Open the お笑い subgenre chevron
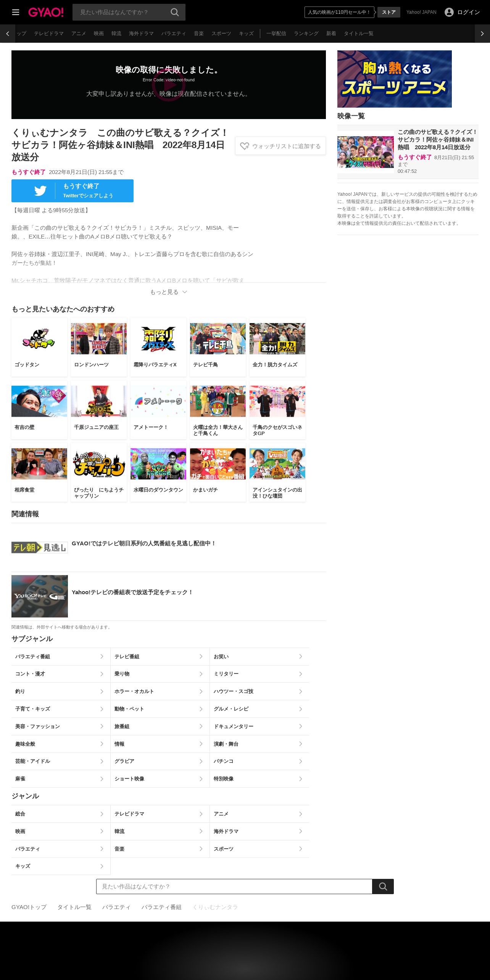This screenshot has width=490, height=980. coord(301,656)
